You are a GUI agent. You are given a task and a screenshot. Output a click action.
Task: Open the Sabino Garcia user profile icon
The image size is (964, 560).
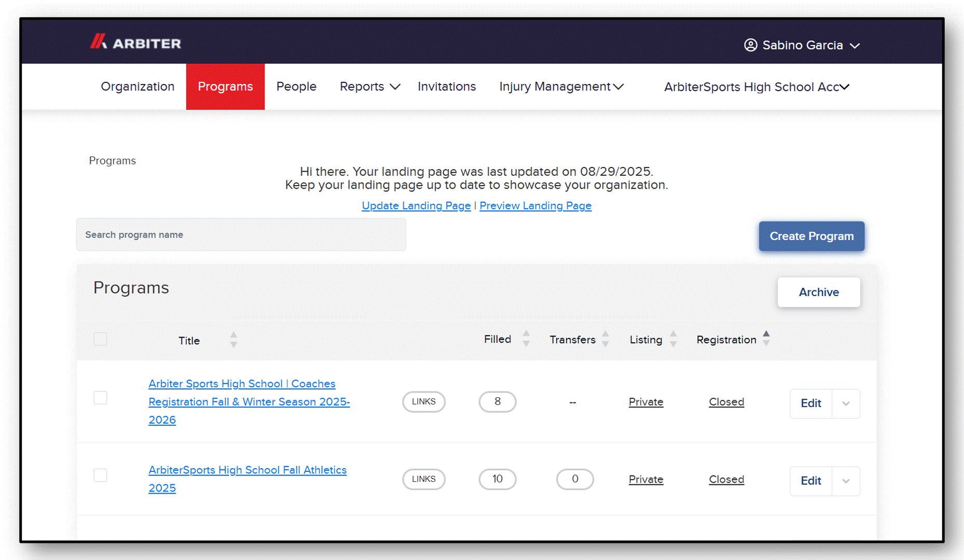pyautogui.click(x=750, y=45)
